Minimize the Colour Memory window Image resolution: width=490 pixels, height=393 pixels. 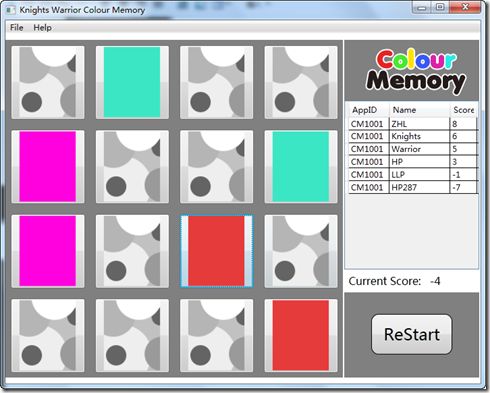pyautogui.click(x=422, y=7)
